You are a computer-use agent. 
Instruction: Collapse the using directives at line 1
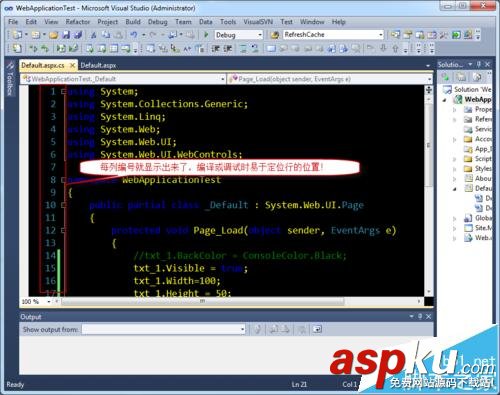point(63,92)
